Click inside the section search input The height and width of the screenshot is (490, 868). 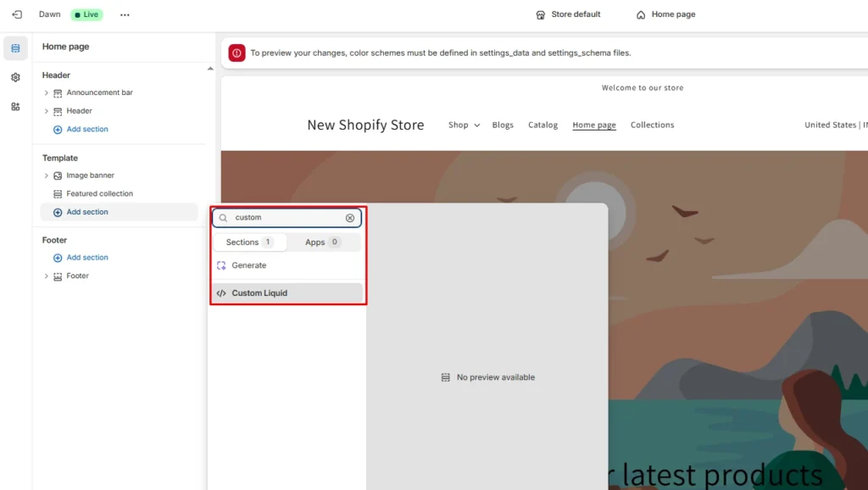280,218
